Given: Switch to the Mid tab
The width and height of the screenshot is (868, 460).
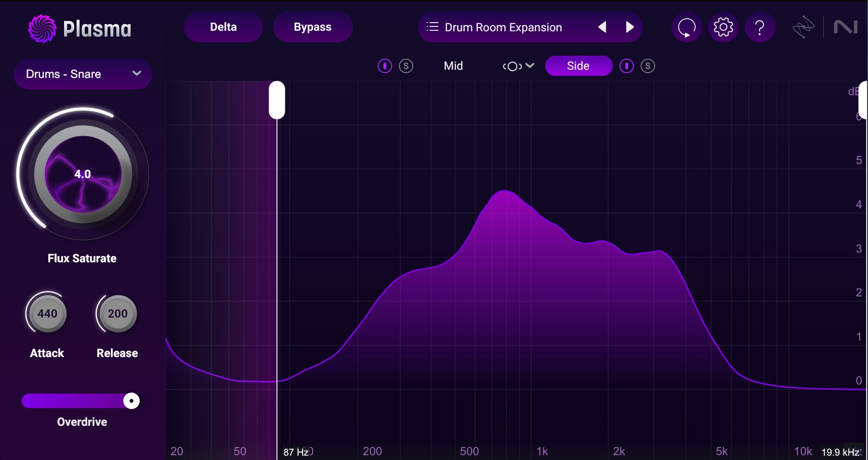Looking at the screenshot, I should tap(453, 66).
